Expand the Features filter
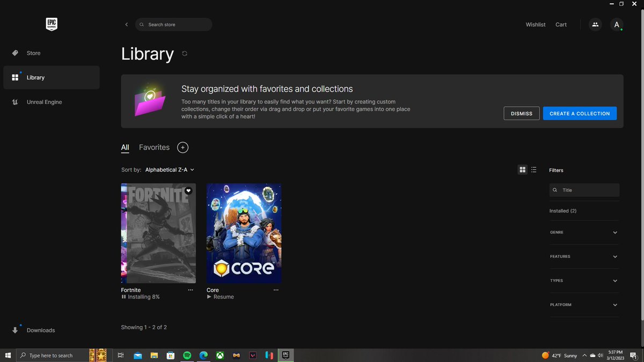This screenshot has height=362, width=644. coord(584,256)
